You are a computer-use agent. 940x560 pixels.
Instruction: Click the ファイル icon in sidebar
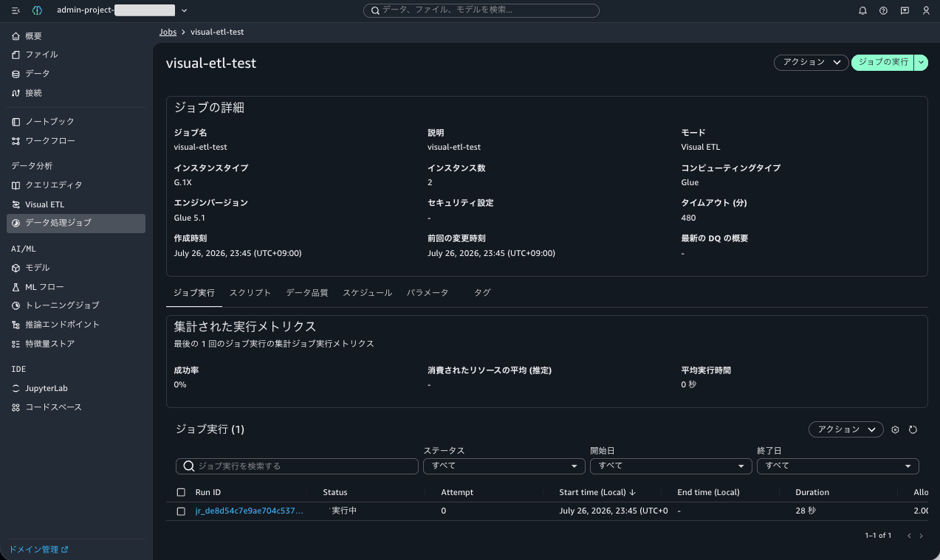[16, 55]
